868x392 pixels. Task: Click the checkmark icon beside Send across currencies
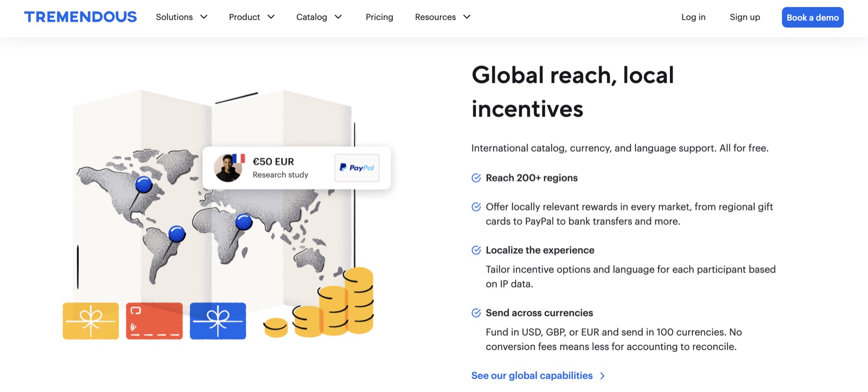[476, 313]
